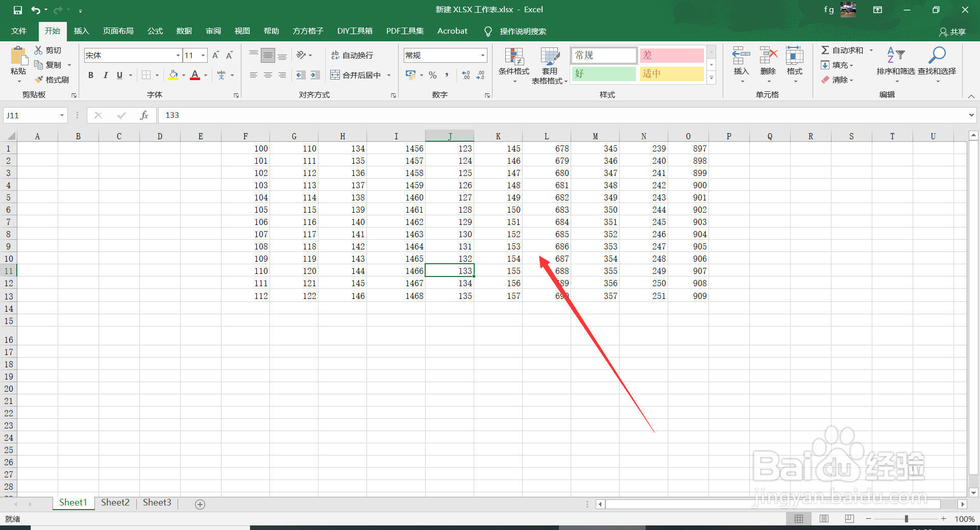Expand the AutoSum 自动求和 dropdown arrow
Screen dimensions: 980x530
tap(871, 50)
